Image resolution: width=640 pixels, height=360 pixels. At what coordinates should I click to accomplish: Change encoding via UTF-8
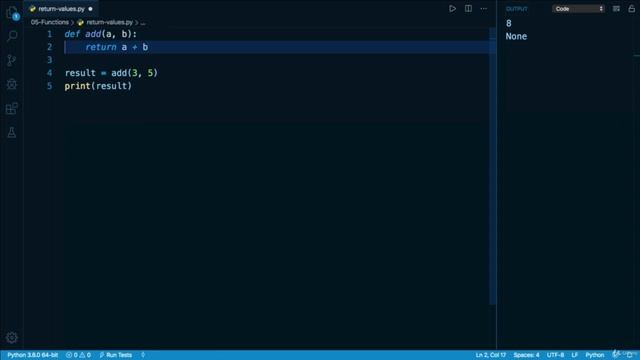555,355
